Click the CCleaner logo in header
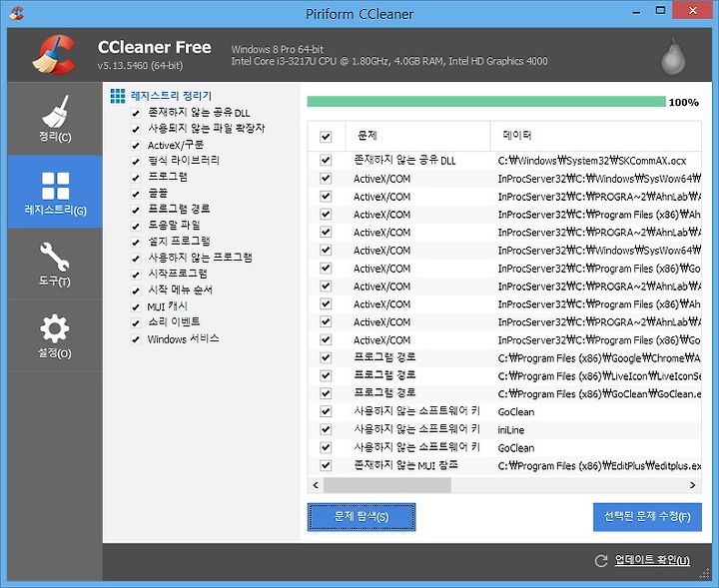This screenshot has width=719, height=588. [54, 55]
